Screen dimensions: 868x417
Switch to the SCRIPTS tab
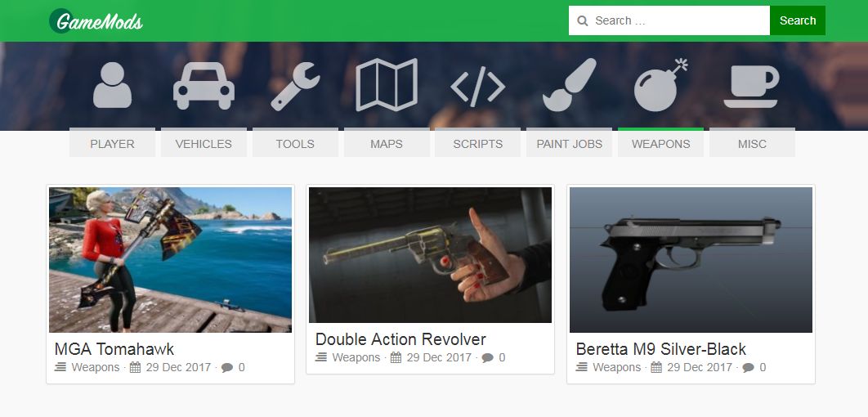pos(478,143)
